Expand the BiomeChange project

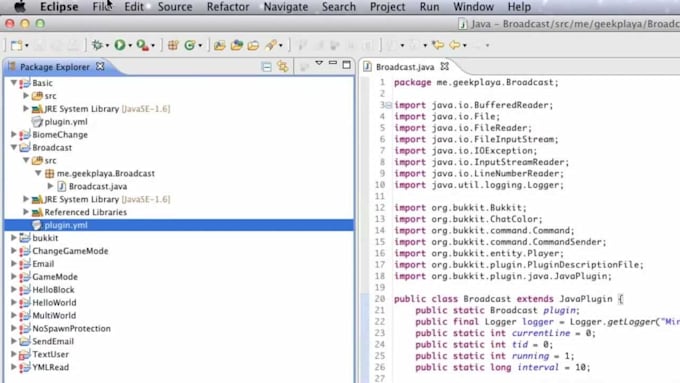(14, 134)
